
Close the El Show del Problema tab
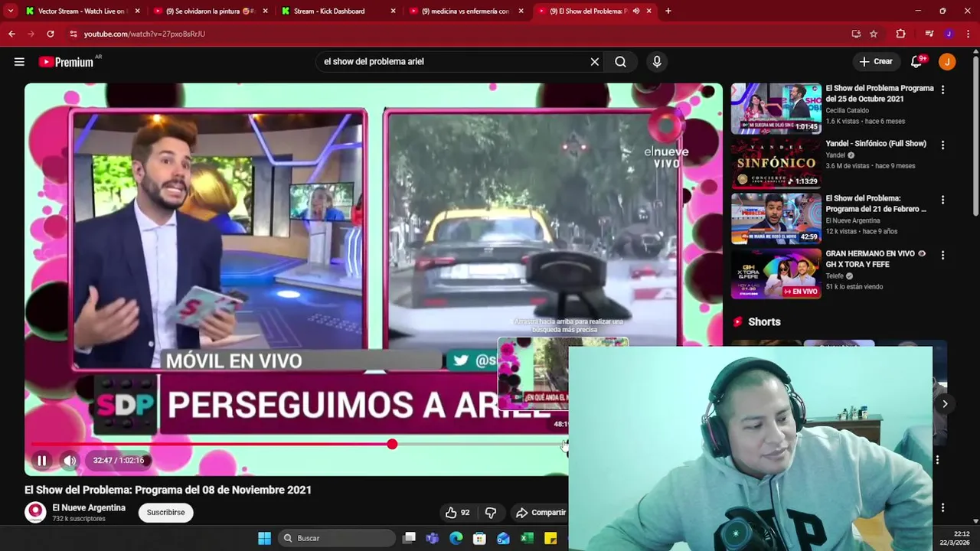(648, 11)
